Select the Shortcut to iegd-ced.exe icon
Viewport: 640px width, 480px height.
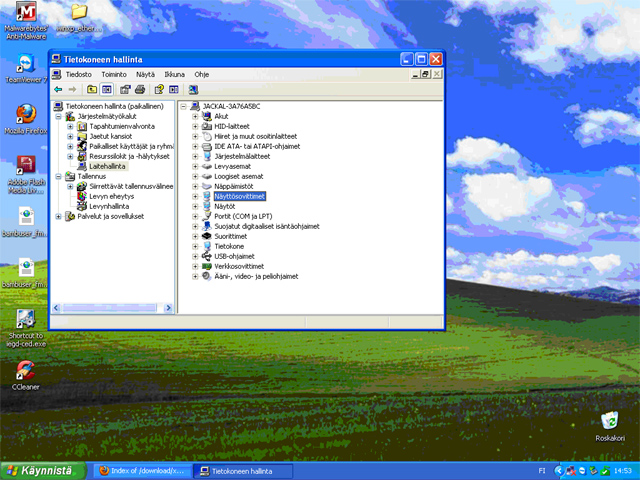pos(27,329)
